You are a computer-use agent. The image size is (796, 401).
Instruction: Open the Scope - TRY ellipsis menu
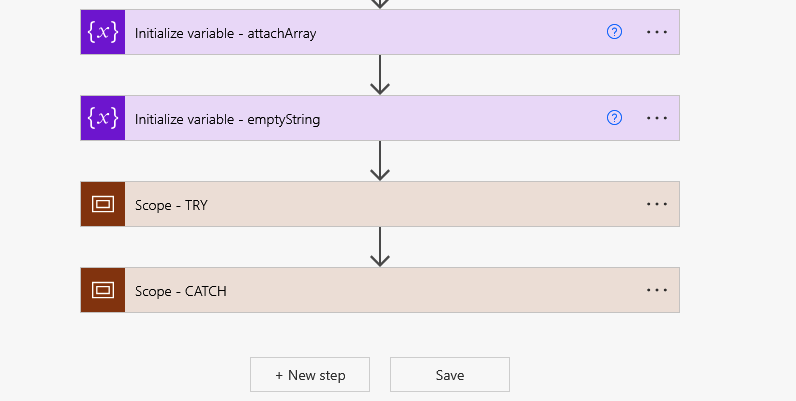(x=656, y=204)
